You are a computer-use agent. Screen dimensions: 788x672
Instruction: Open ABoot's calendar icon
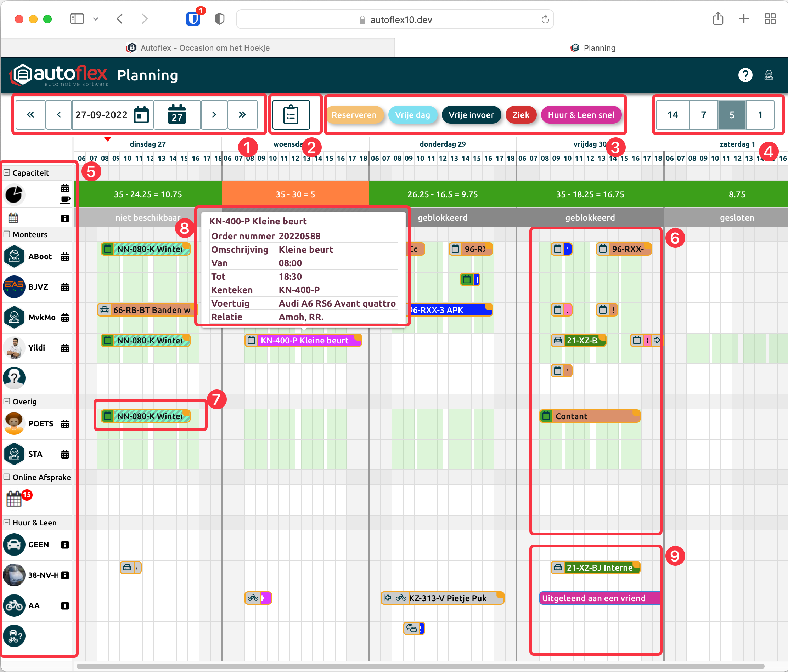(x=65, y=257)
